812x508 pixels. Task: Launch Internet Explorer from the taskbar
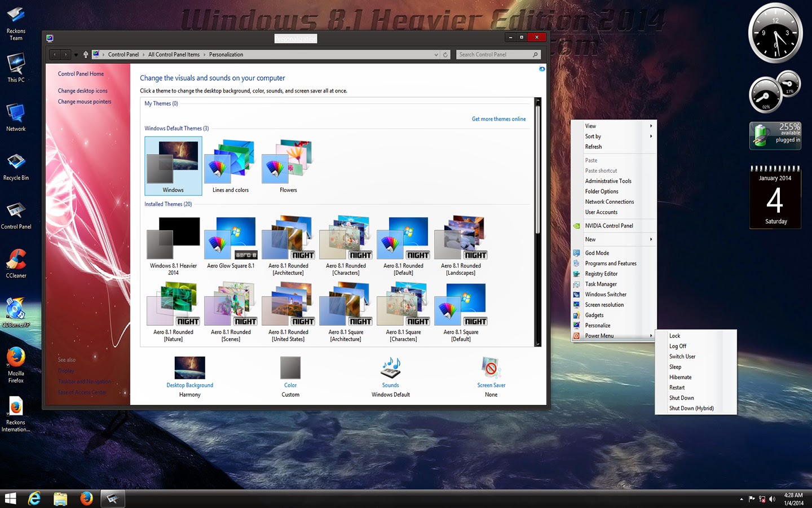(34, 498)
